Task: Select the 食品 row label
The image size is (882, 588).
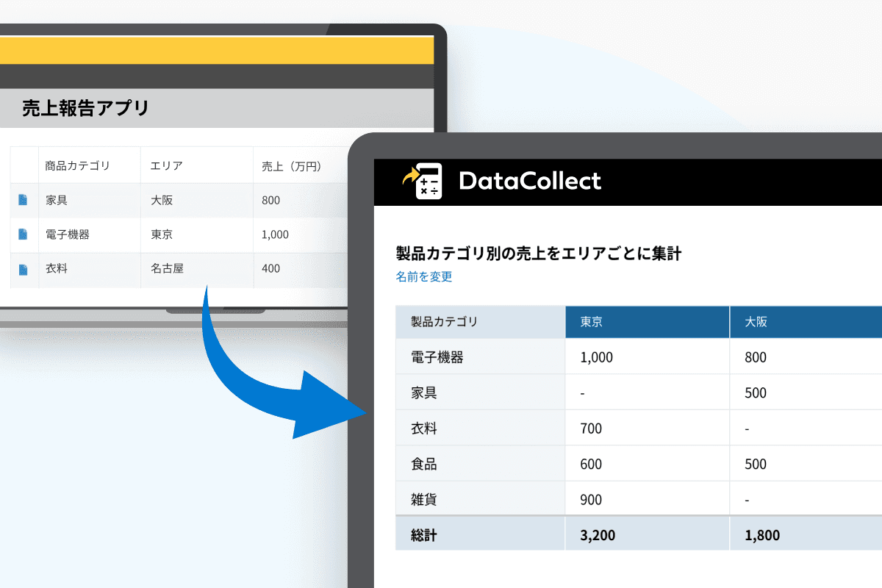Action: (424, 464)
